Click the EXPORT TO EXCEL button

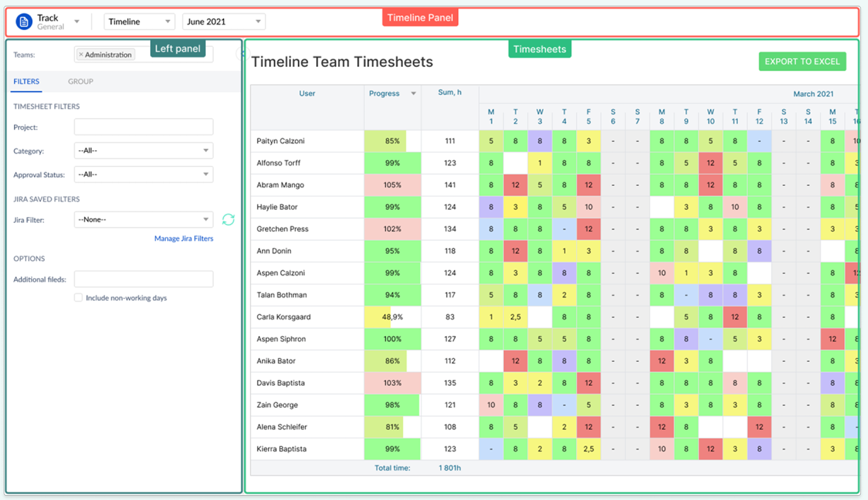tap(802, 62)
